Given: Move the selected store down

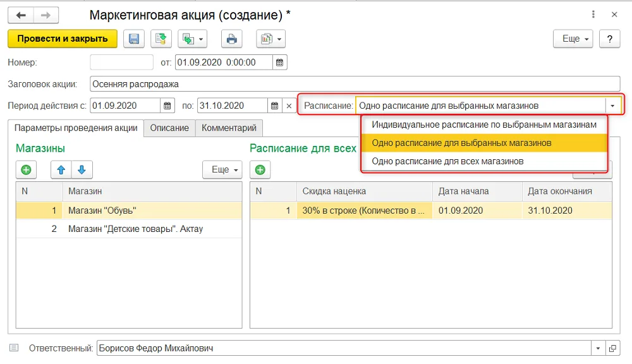Looking at the screenshot, I should (x=82, y=170).
